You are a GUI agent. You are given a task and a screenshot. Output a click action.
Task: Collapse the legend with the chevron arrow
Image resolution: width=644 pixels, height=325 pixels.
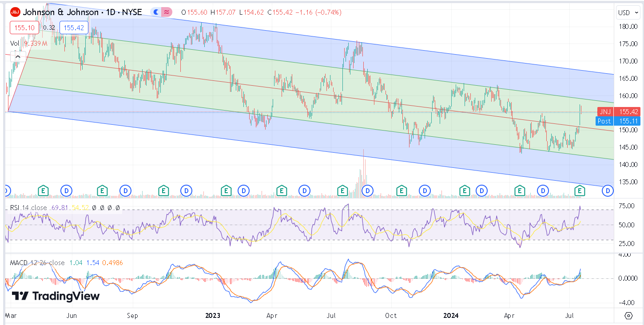coord(18,56)
